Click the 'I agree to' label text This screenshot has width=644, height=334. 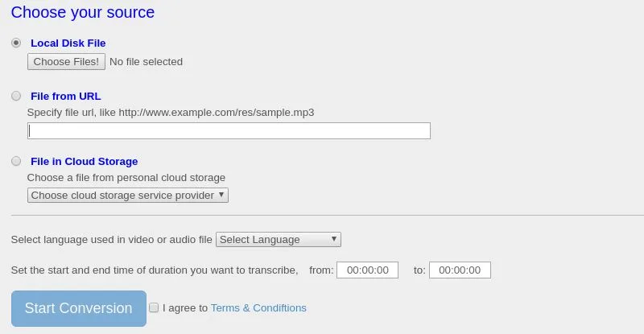point(185,307)
